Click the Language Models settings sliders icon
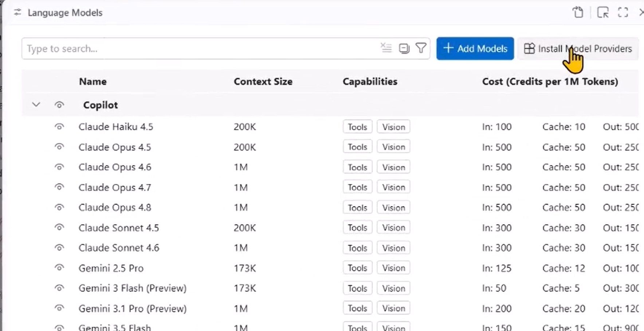 [x=17, y=12]
